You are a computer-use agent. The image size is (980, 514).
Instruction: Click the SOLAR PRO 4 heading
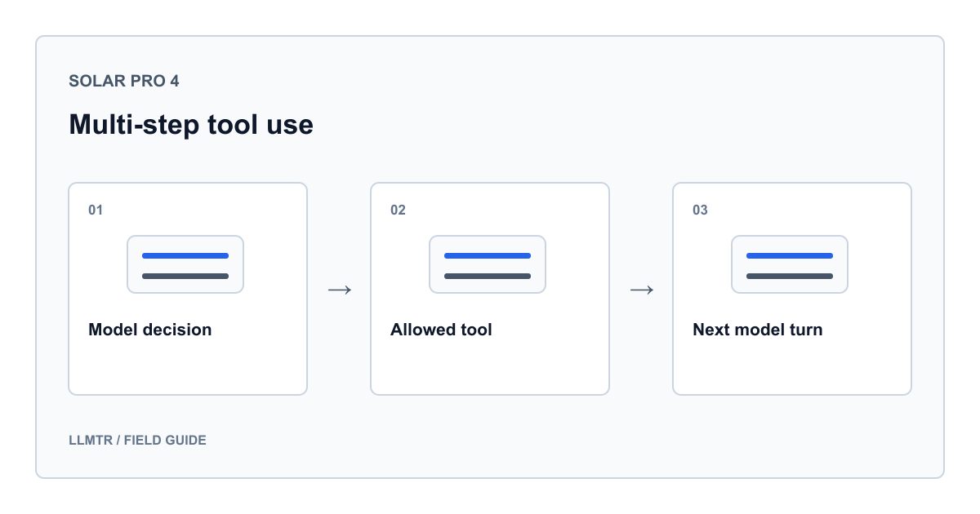click(124, 81)
